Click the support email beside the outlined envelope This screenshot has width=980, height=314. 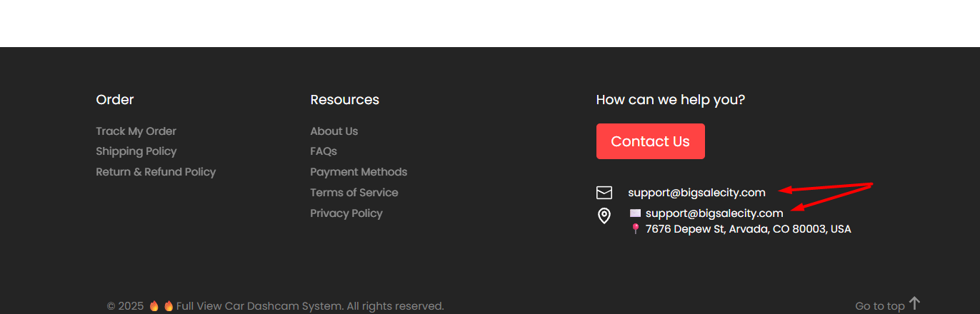696,193
